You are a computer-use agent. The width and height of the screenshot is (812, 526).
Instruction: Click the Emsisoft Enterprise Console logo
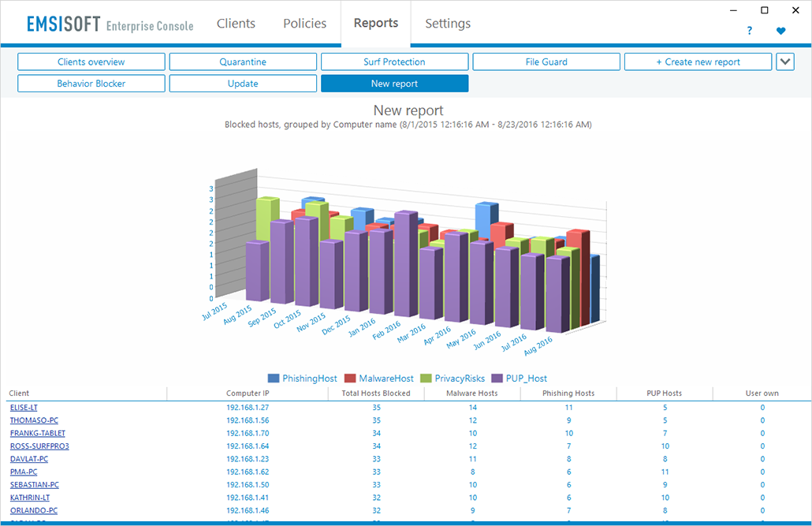pyautogui.click(x=110, y=24)
